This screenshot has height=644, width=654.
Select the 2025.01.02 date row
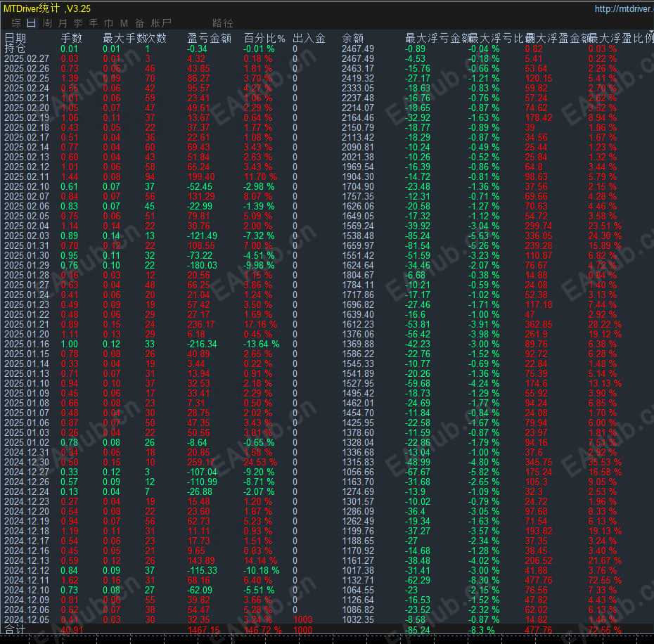27,442
